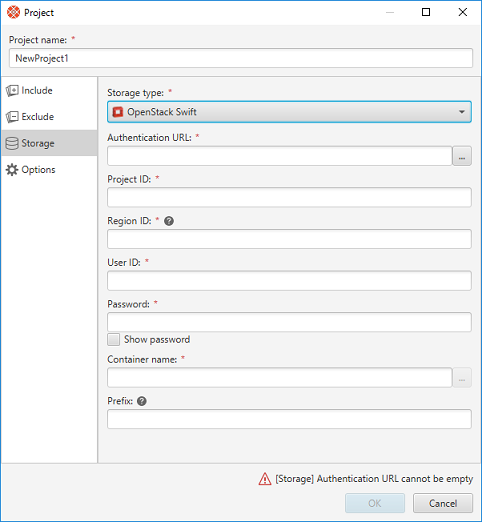Click the warning triangle icon
Image resolution: width=482 pixels, height=522 pixels.
[265, 479]
